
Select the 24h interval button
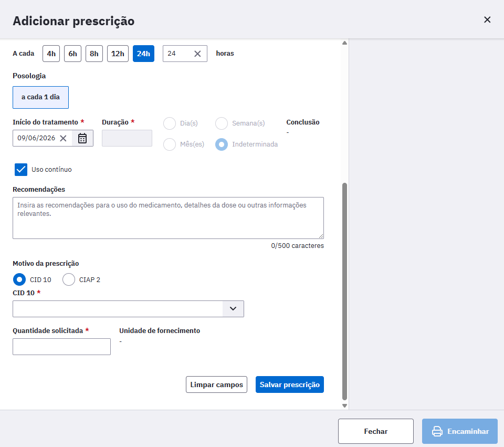point(143,54)
